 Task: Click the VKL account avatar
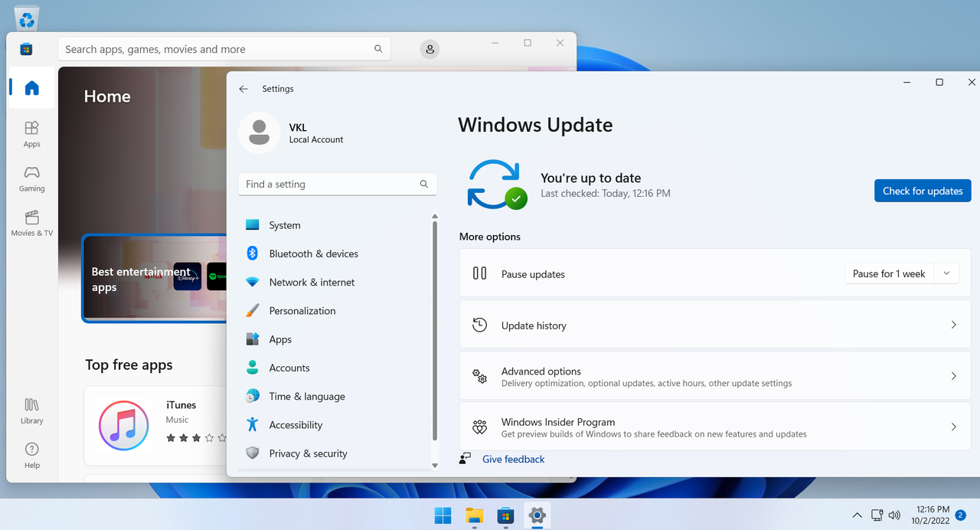click(x=259, y=132)
